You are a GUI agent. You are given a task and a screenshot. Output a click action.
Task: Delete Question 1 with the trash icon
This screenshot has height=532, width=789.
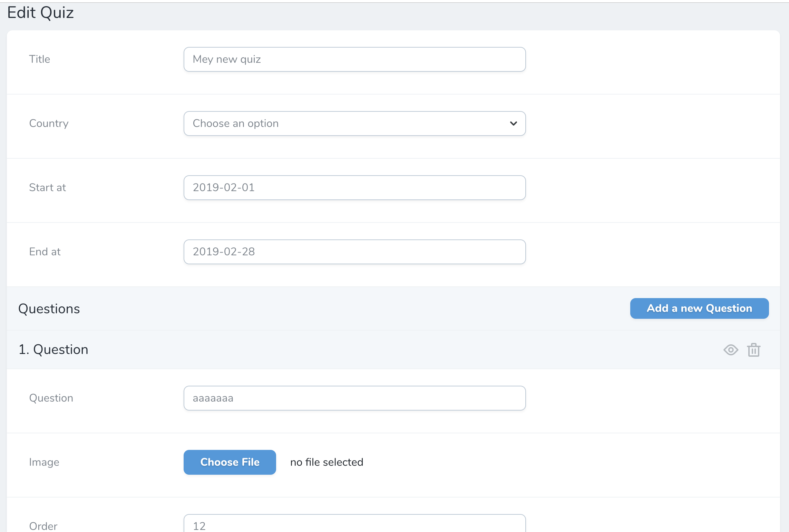coord(754,350)
